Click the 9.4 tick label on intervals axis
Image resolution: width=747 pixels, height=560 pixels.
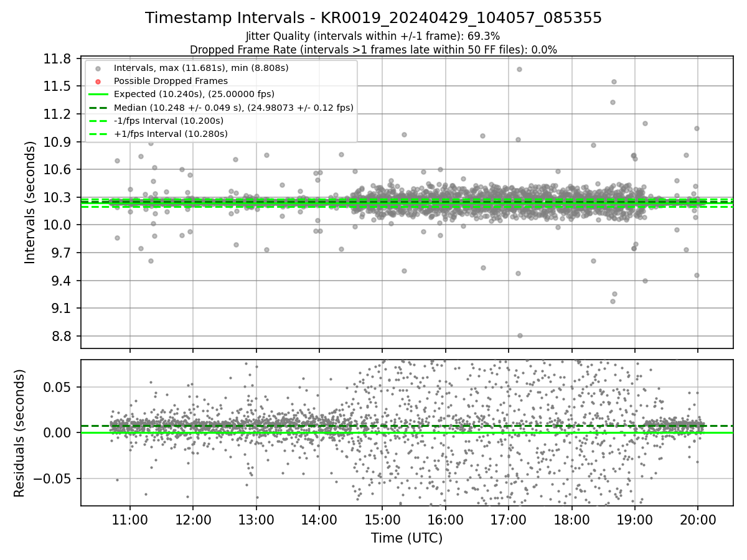(61, 281)
